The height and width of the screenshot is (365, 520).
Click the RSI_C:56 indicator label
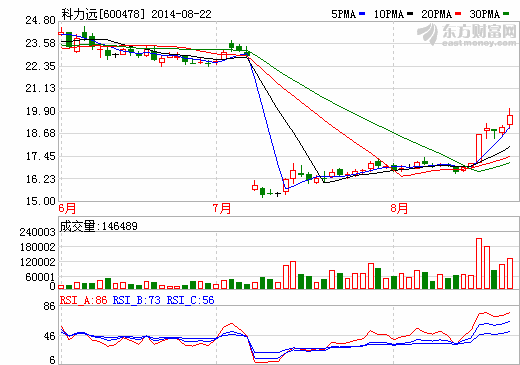tap(190, 300)
